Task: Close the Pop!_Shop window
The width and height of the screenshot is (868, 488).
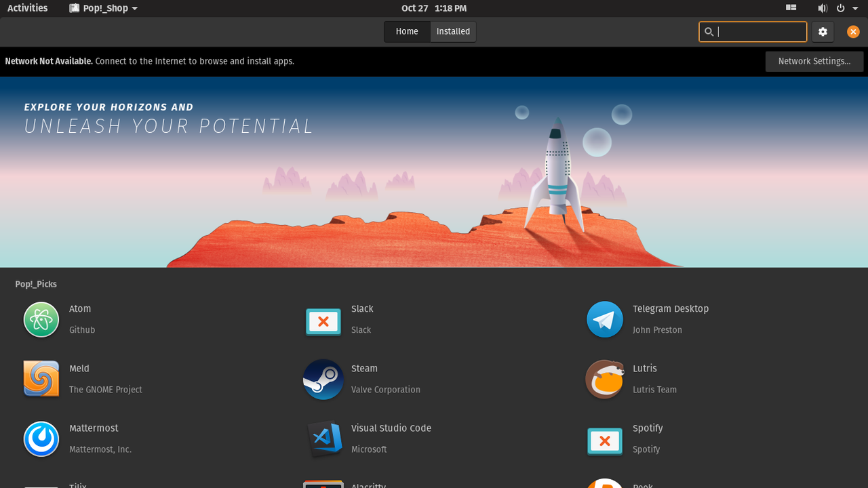Action: point(853,32)
